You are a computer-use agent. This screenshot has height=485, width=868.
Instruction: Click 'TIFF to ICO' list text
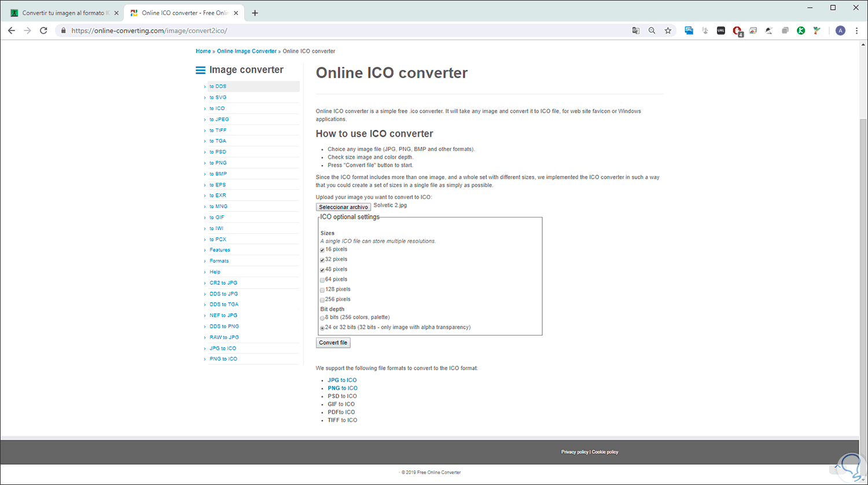pos(343,420)
